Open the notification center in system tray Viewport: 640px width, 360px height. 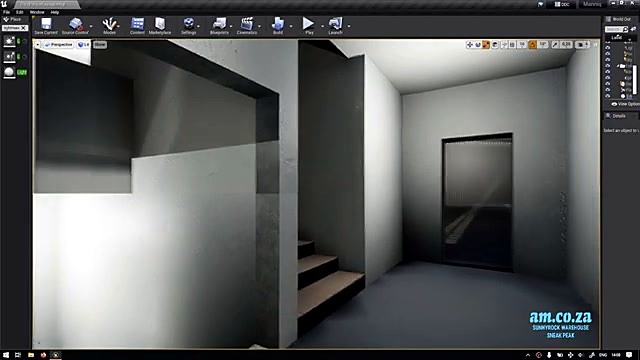(629, 355)
